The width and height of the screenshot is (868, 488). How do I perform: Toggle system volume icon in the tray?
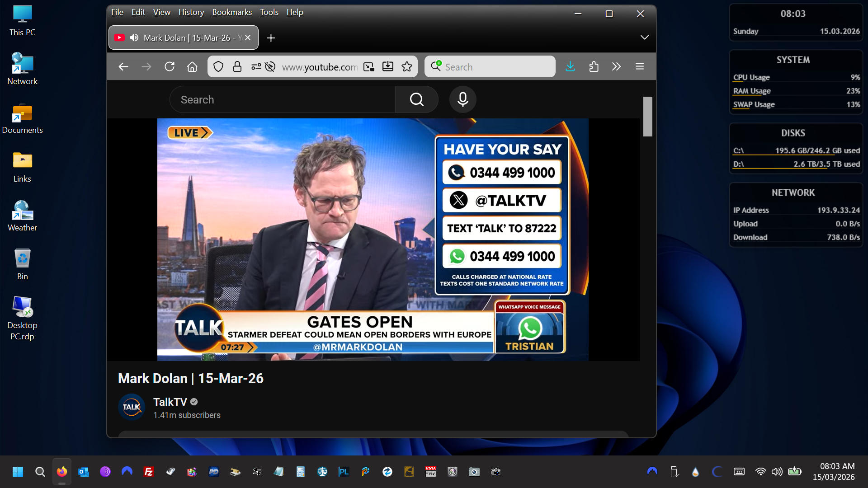point(777,472)
